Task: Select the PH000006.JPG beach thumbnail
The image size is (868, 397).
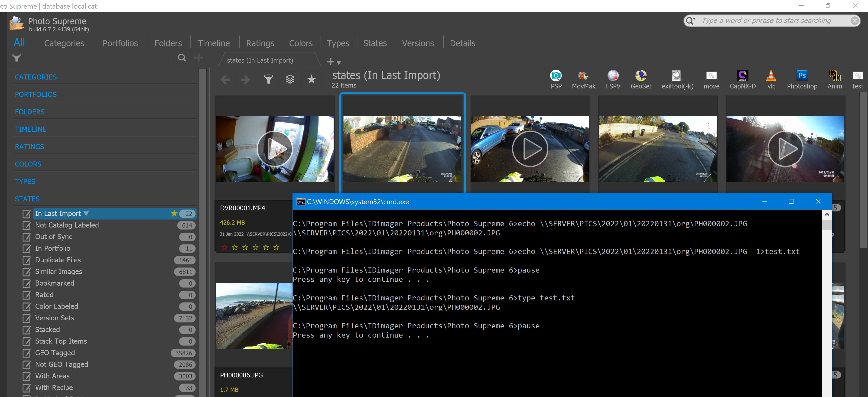Action: tap(254, 316)
